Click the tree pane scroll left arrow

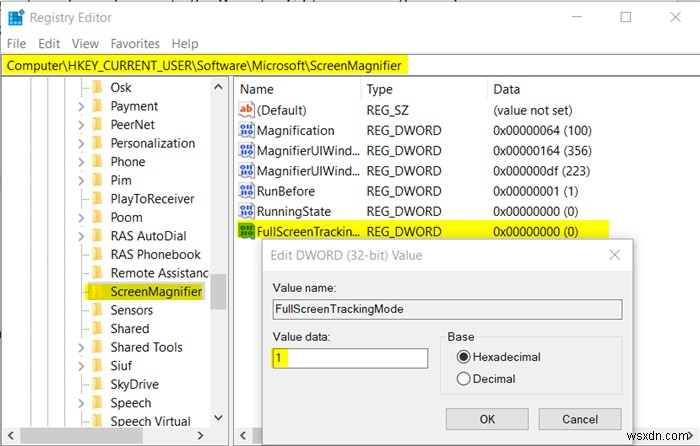coord(11,435)
